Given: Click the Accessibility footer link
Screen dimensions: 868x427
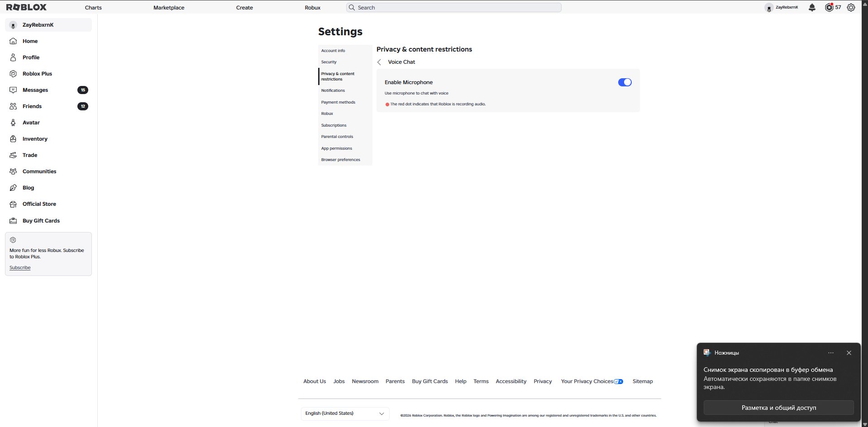Looking at the screenshot, I should coord(511,381).
